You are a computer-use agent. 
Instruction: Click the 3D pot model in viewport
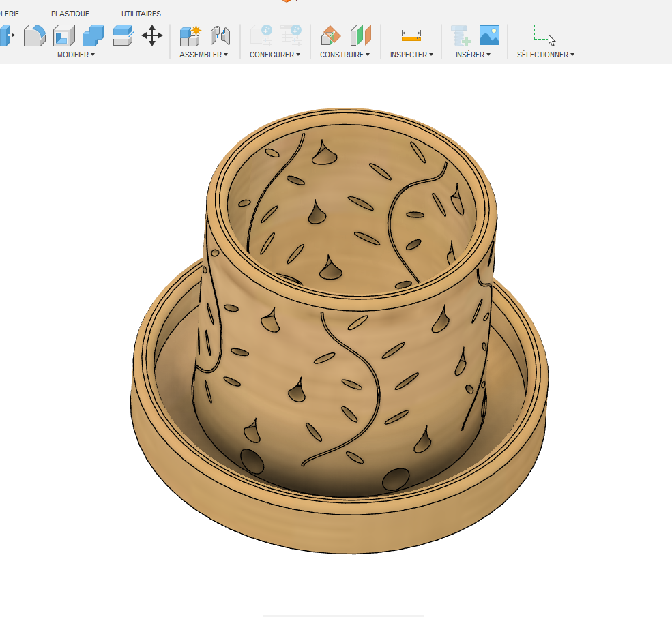pos(340,330)
